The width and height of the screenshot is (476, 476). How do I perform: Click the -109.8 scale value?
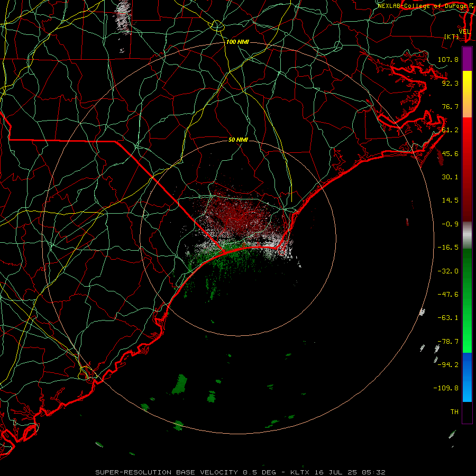(x=446, y=388)
